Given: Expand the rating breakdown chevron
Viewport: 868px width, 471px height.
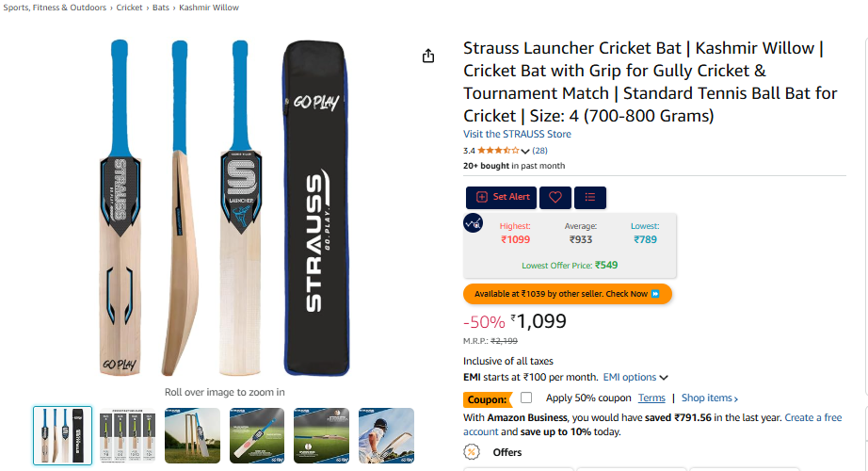Looking at the screenshot, I should click(x=525, y=152).
